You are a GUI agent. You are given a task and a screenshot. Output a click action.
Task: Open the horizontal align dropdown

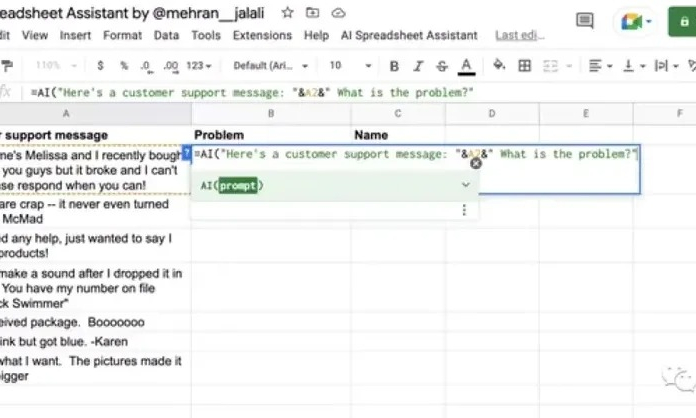pos(600,66)
